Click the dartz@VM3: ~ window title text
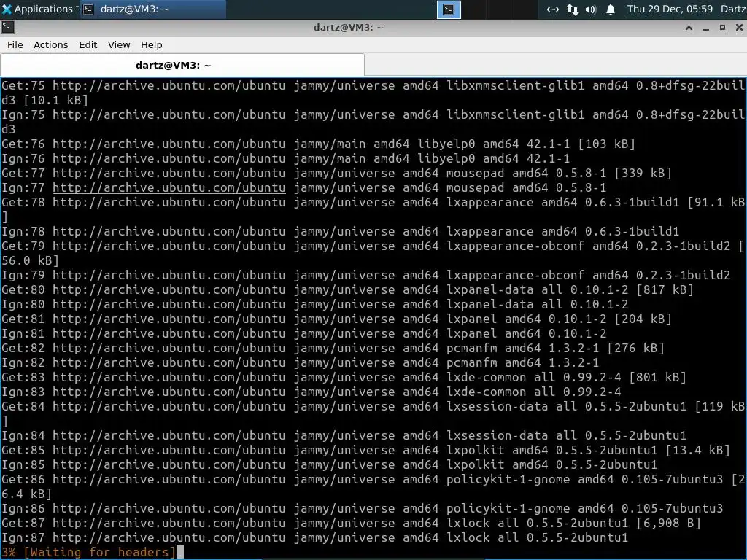Image resolution: width=747 pixels, height=560 pixels. click(348, 28)
